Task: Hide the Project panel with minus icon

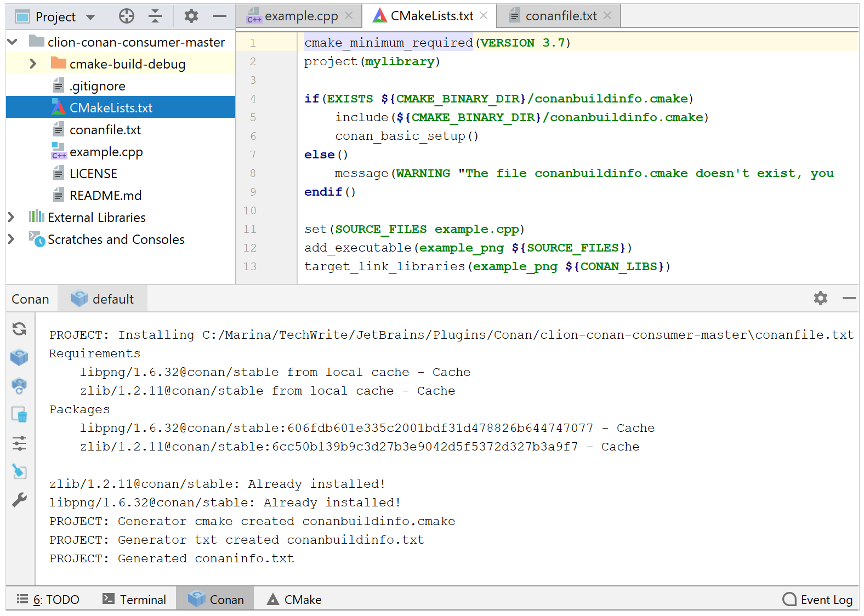Action: 220,16
